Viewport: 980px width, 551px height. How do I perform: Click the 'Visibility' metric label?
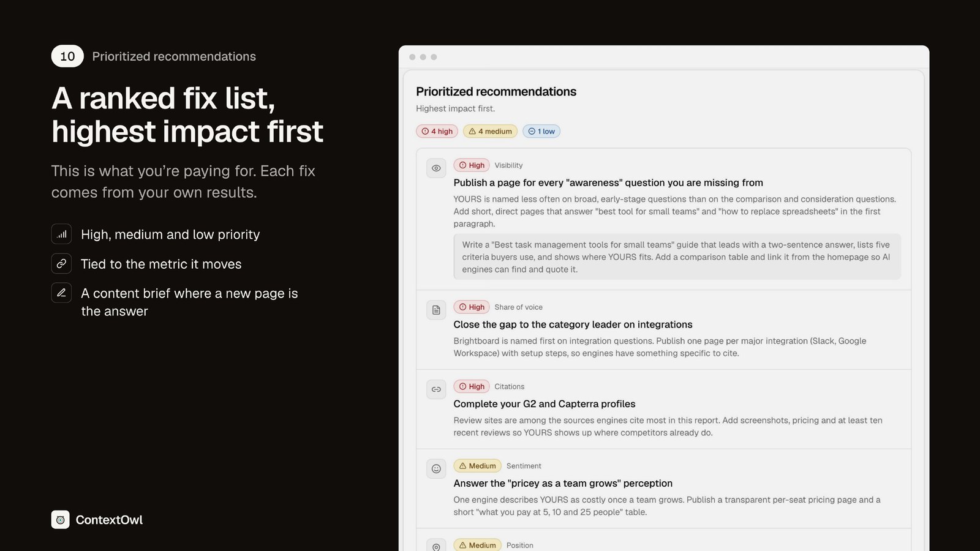508,165
